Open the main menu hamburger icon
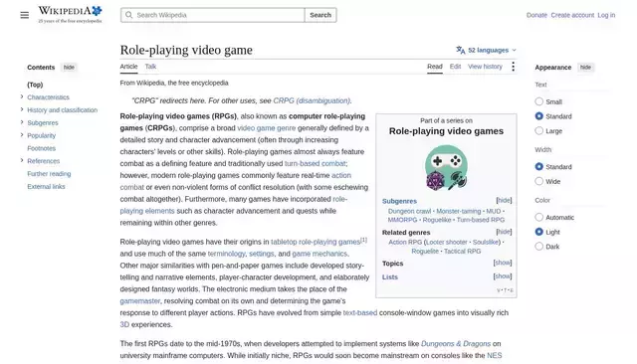 [24, 15]
